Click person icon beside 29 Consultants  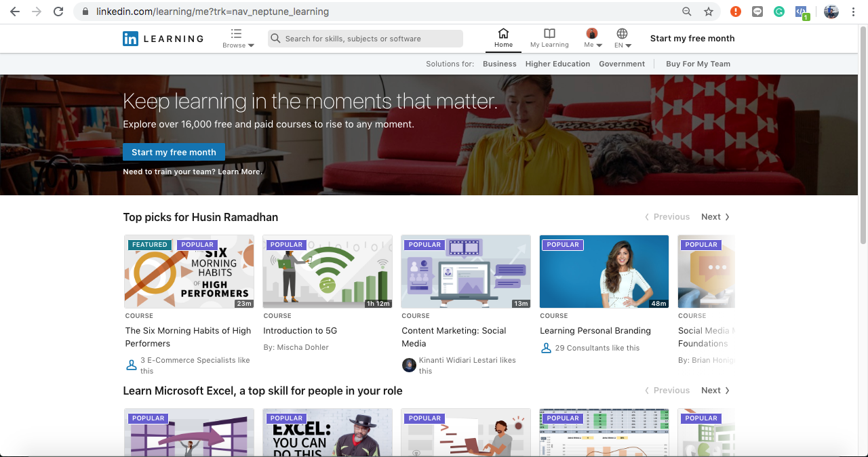pos(546,348)
